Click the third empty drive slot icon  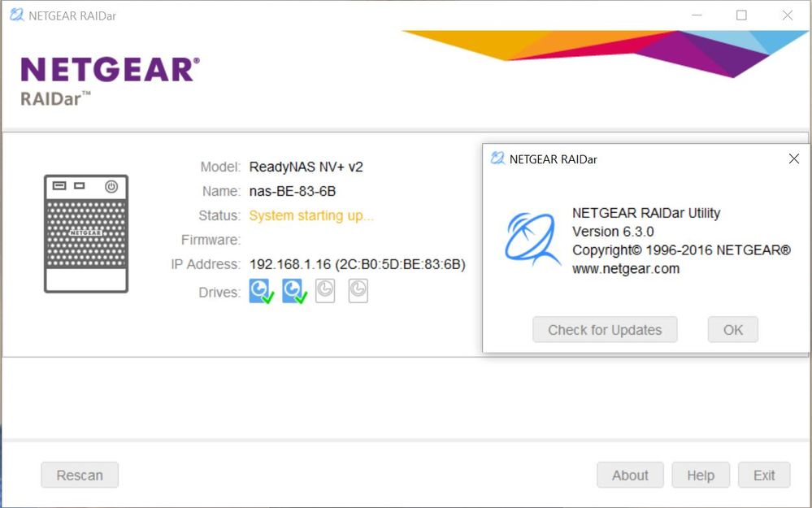[x=325, y=290]
